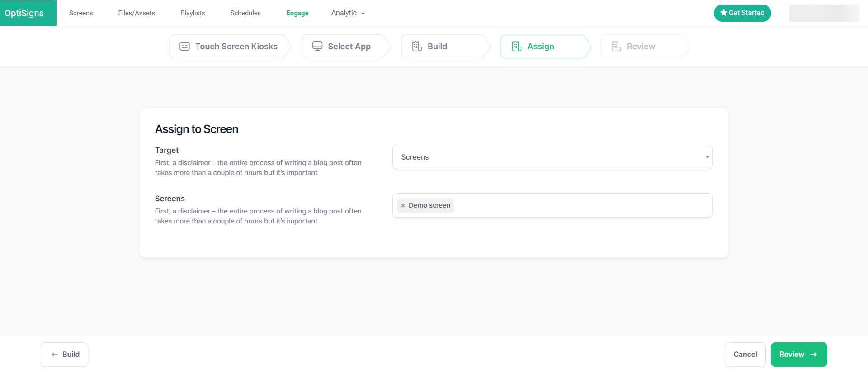Open the blurred account profile area
The image size is (868, 374).
coord(824,13)
